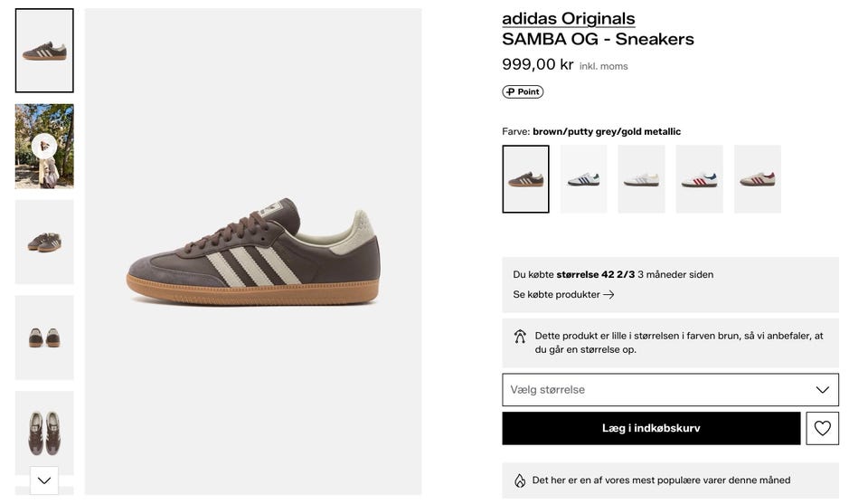The height and width of the screenshot is (504, 868).
Task: Select the first side-view shoe thumbnail
Action: (44, 51)
